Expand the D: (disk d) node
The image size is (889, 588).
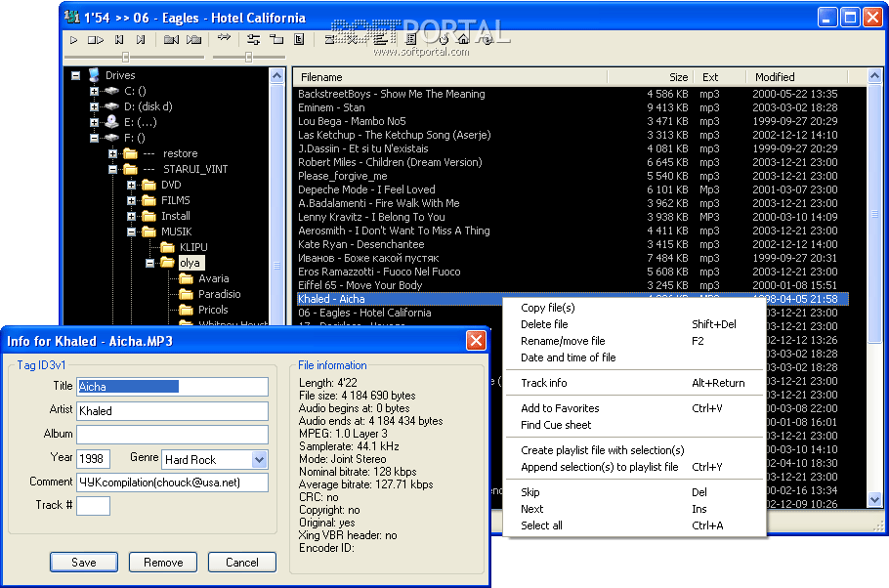94,106
